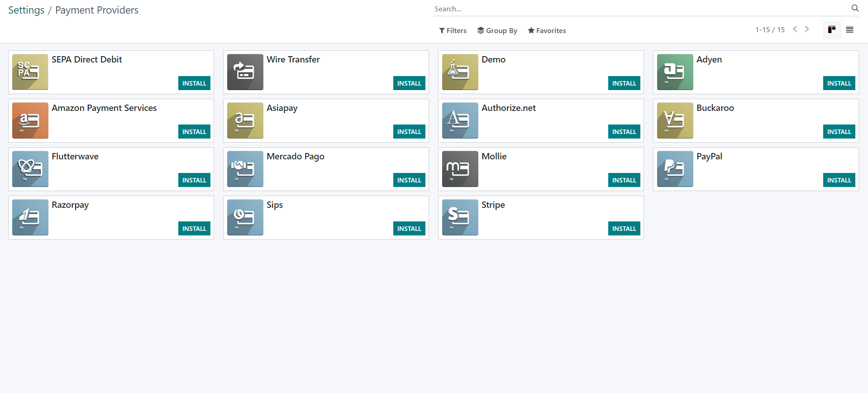This screenshot has width=868, height=393.
Task: Open the Flutterwave provider card title
Action: pyautogui.click(x=75, y=156)
